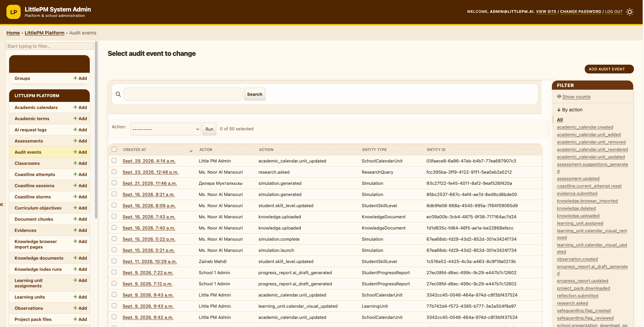This screenshot has height=327, width=644.
Task: Click the eye icon next to Show counts
Action: 559,96
